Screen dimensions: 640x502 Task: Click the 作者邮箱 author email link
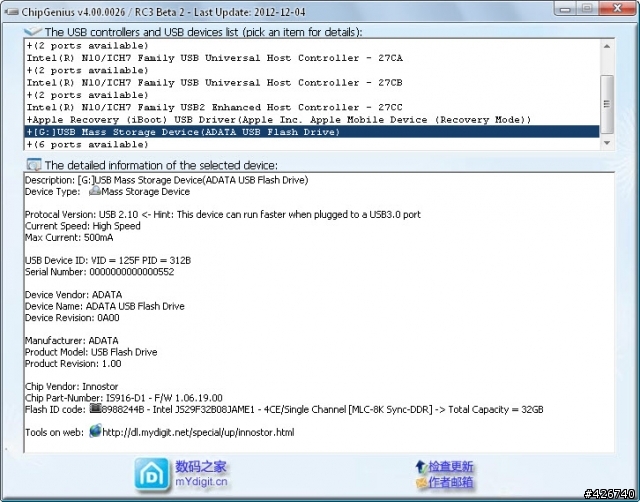[451, 482]
